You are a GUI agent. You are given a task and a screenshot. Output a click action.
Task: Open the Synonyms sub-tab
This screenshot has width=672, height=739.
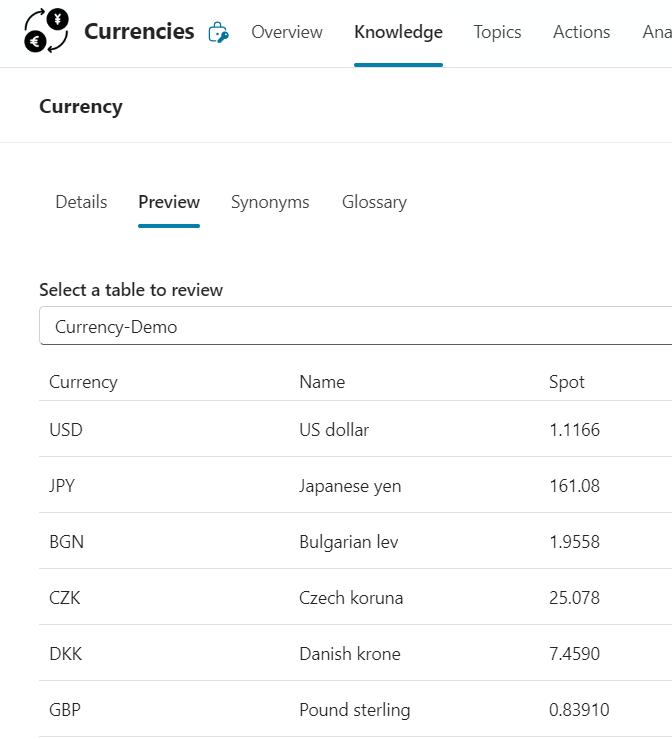point(270,202)
